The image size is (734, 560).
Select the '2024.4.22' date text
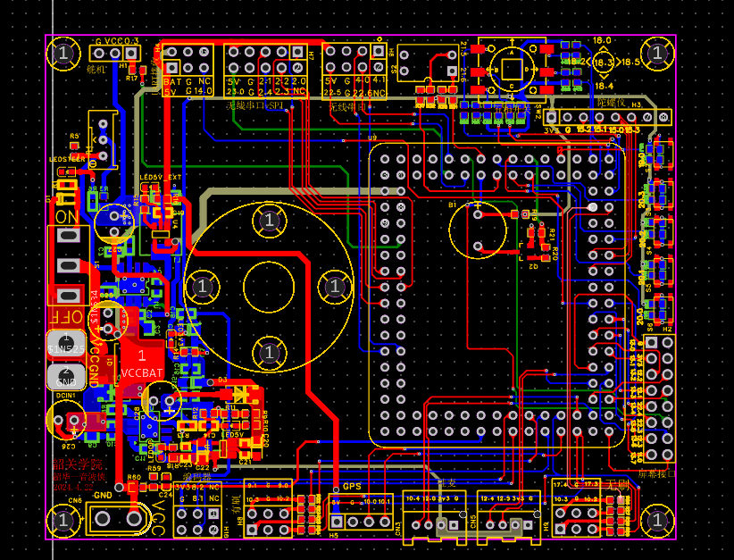(73, 488)
